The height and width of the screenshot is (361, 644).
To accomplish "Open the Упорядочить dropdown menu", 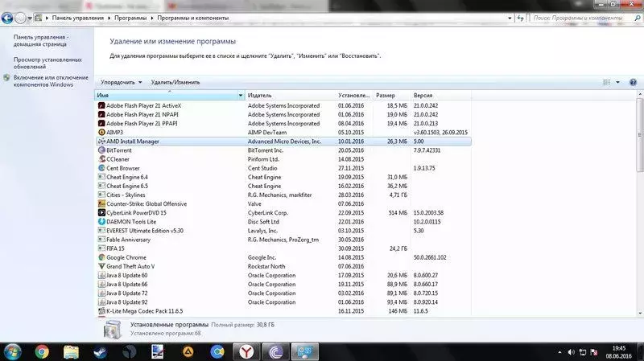I will point(122,83).
